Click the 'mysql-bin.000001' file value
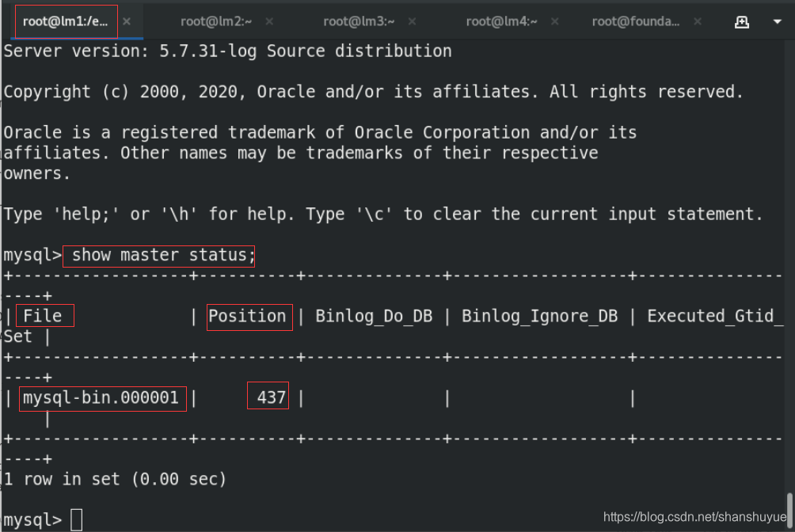 click(101, 397)
